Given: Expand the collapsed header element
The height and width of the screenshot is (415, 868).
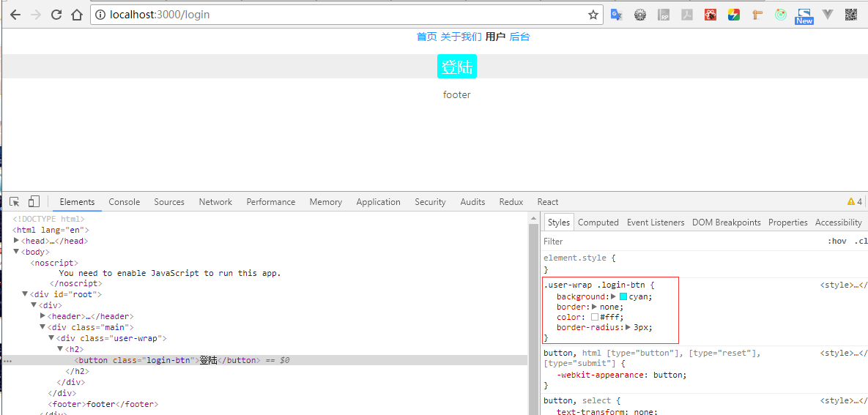Looking at the screenshot, I should [43, 316].
